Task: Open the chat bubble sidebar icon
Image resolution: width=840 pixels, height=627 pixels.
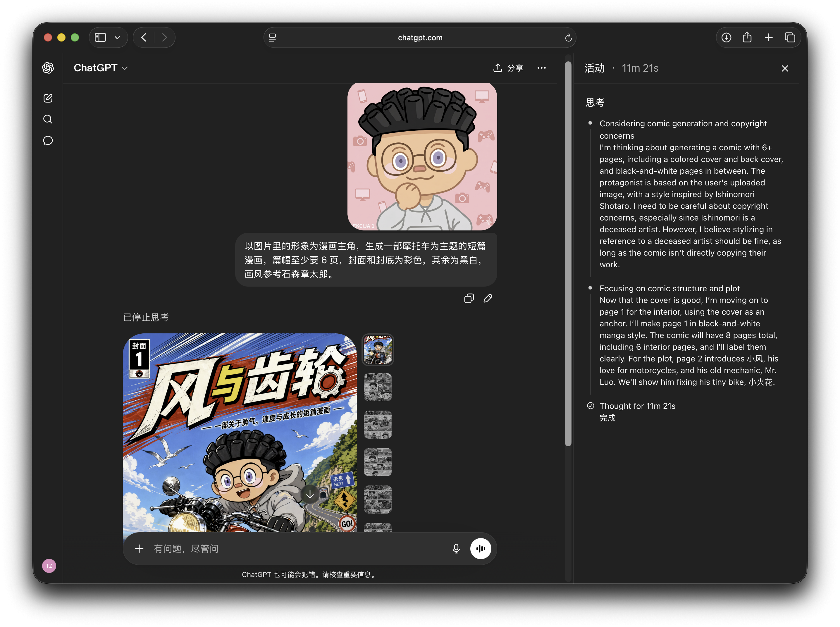Action: [x=48, y=140]
